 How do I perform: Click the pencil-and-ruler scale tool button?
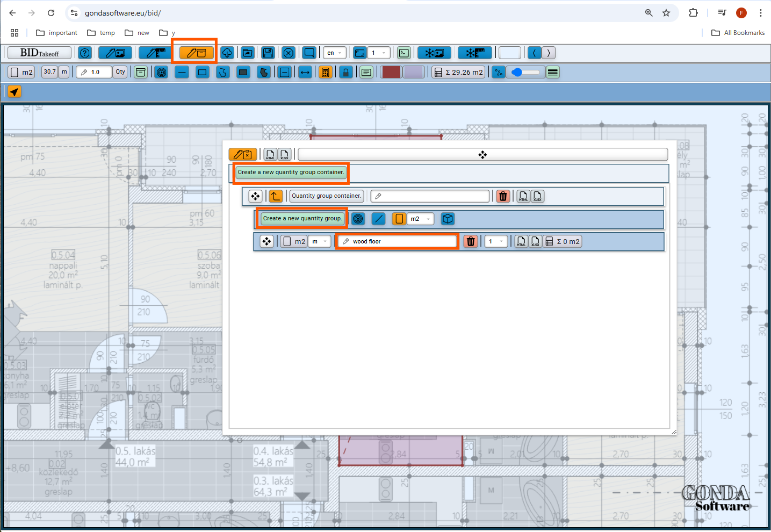pyautogui.click(x=155, y=53)
